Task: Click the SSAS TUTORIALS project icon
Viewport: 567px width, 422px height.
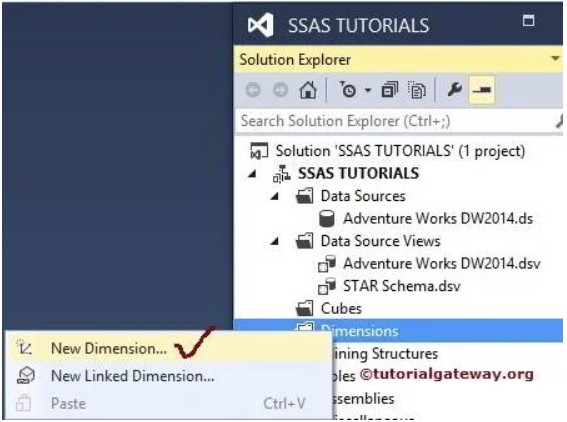Action: pos(281,174)
